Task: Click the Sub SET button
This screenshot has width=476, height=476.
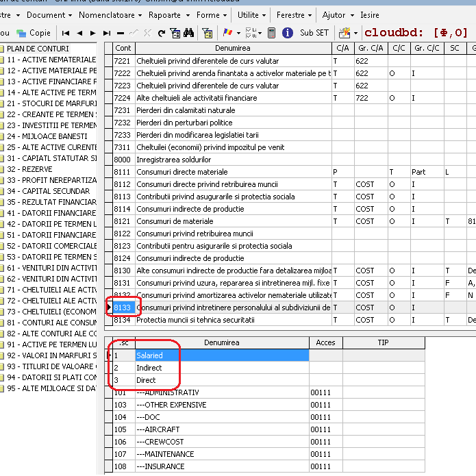Action: pyautogui.click(x=314, y=33)
